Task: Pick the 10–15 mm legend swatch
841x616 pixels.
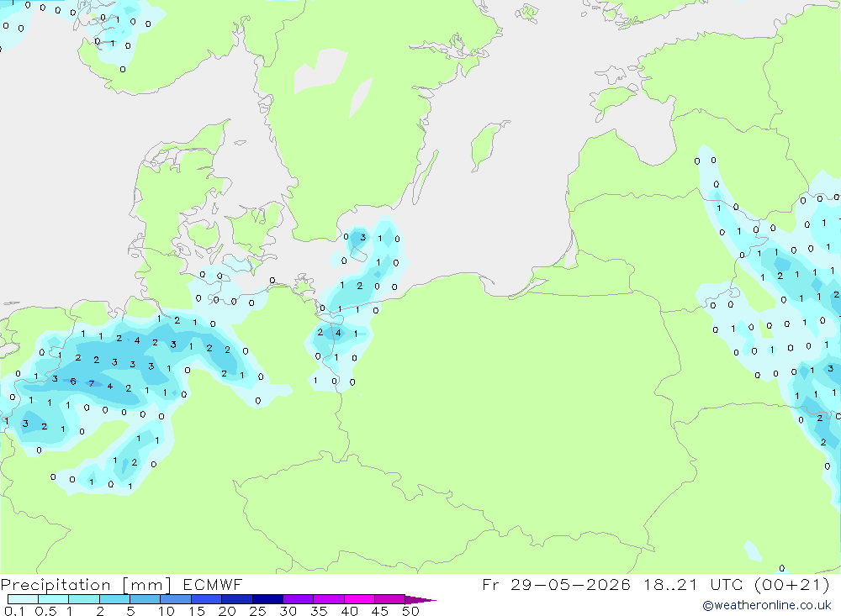Action: [176, 599]
